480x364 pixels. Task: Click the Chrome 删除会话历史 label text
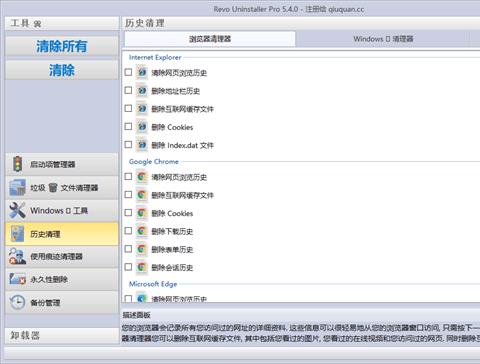(x=172, y=267)
